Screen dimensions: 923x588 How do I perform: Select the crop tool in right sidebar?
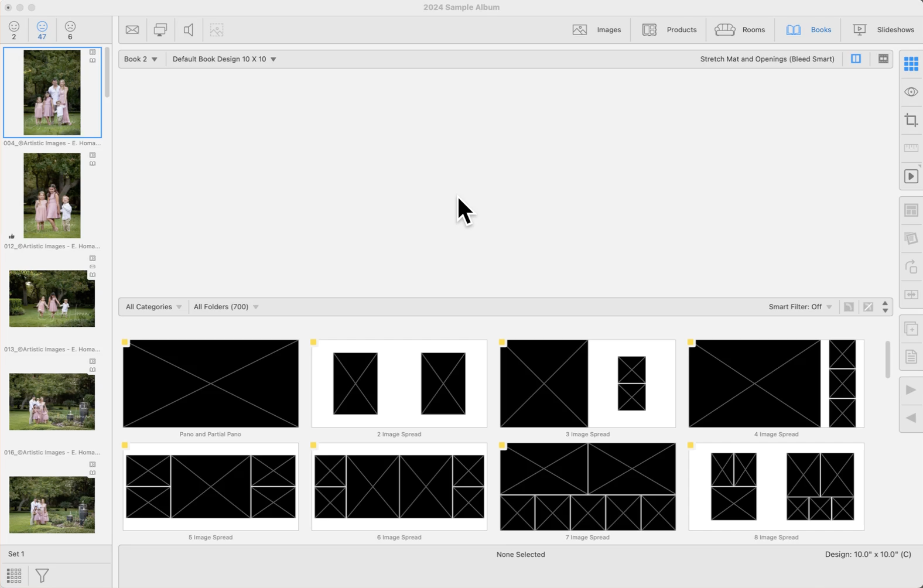[911, 121]
